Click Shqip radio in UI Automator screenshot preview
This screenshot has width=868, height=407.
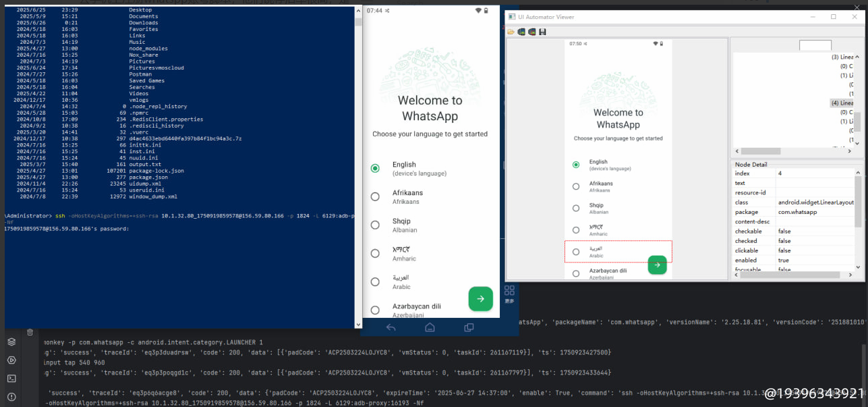(575, 208)
